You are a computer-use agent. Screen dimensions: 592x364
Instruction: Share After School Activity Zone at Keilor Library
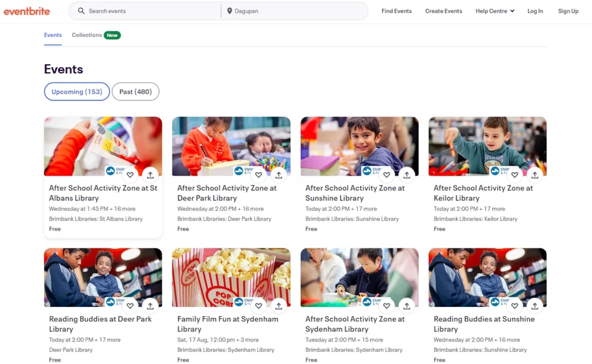pyautogui.click(x=535, y=174)
